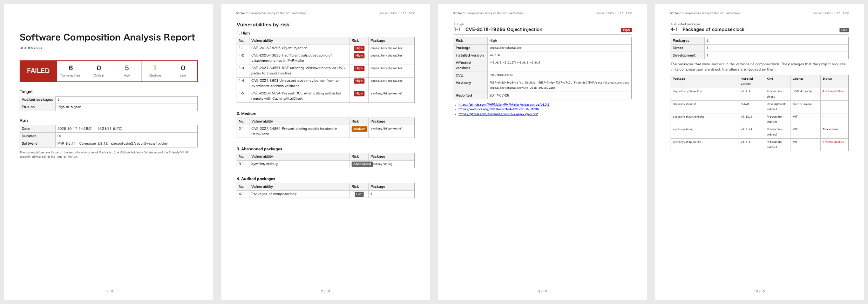This screenshot has height=304, width=868.
Task: Click Packages of composer.lock table entry
Action: 274,194
